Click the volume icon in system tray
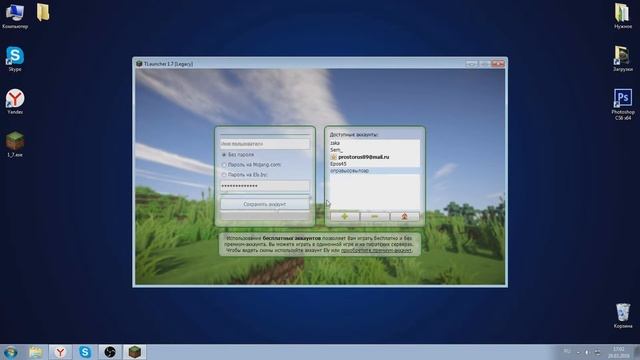Image resolution: width=640 pixels, height=360 pixels. click(587, 352)
